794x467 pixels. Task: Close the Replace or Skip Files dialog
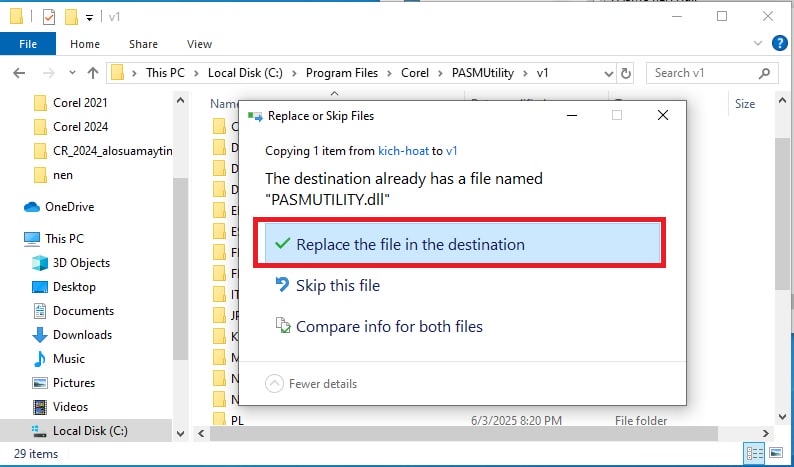[662, 115]
